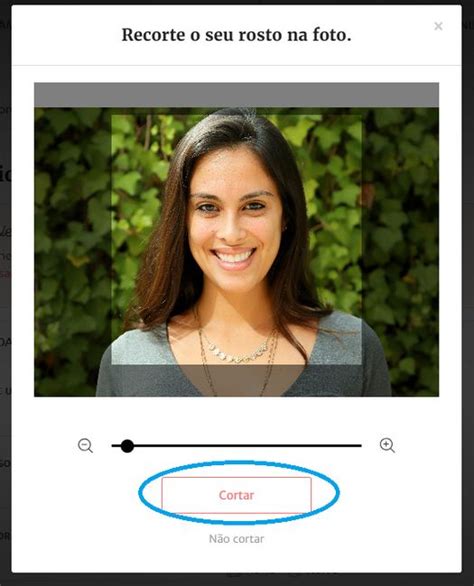The image size is (474, 586).
Task: Click the middle of the zoom slider track
Action: [x=236, y=445]
